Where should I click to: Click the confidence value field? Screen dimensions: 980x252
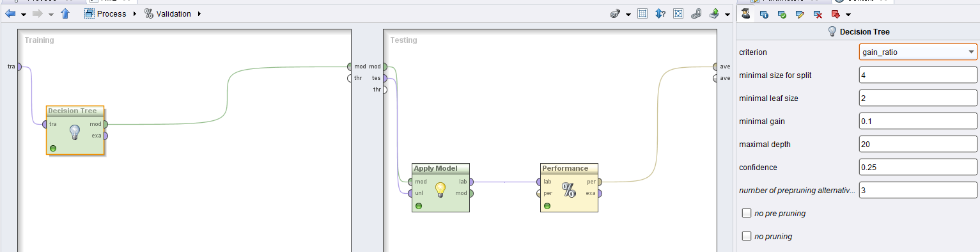point(918,167)
